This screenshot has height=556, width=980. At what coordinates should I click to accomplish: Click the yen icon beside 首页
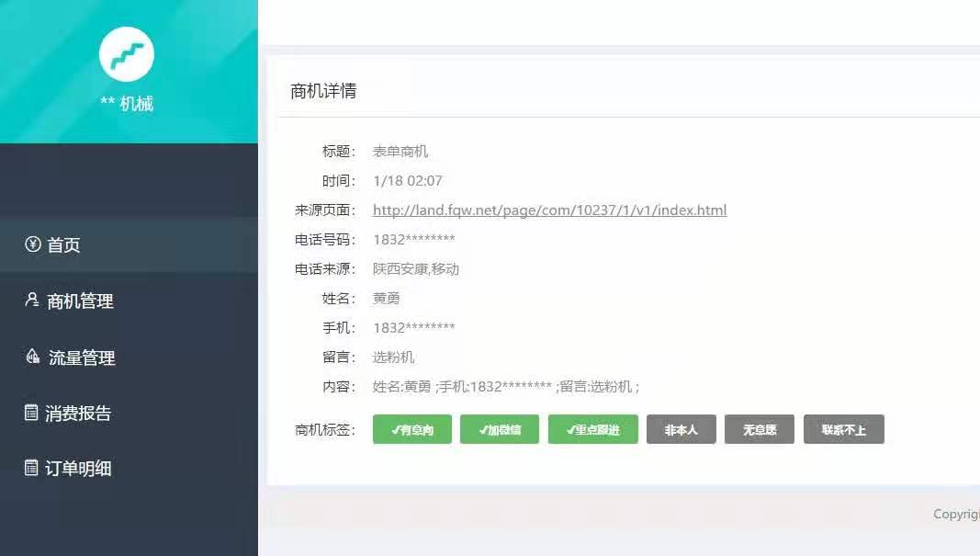32,244
